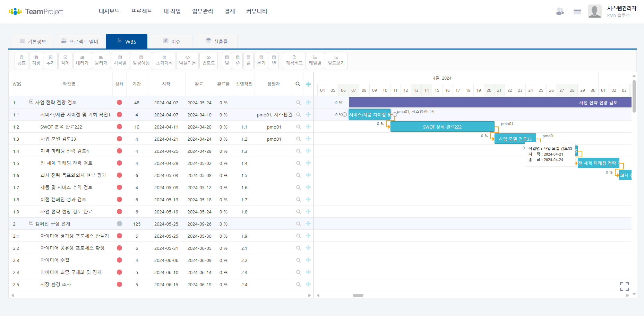644x316 pixels.
Task: Click the TeamProject logo link
Action: 36,11
